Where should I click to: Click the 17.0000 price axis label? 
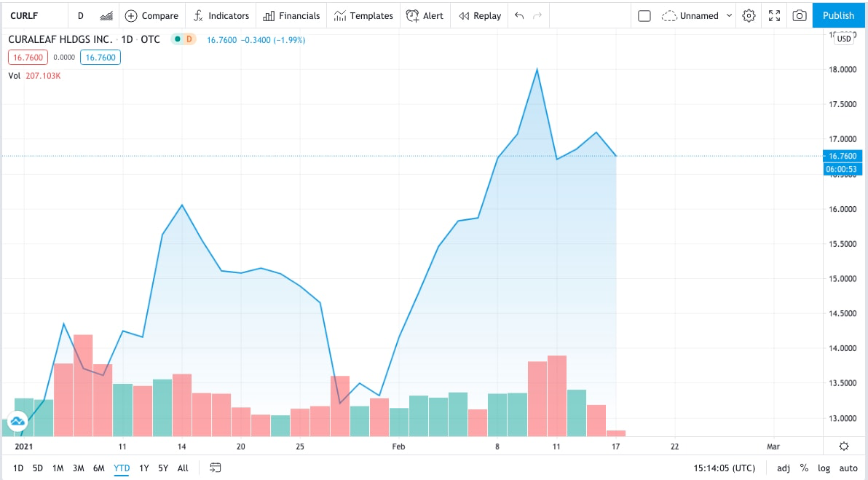click(843, 139)
